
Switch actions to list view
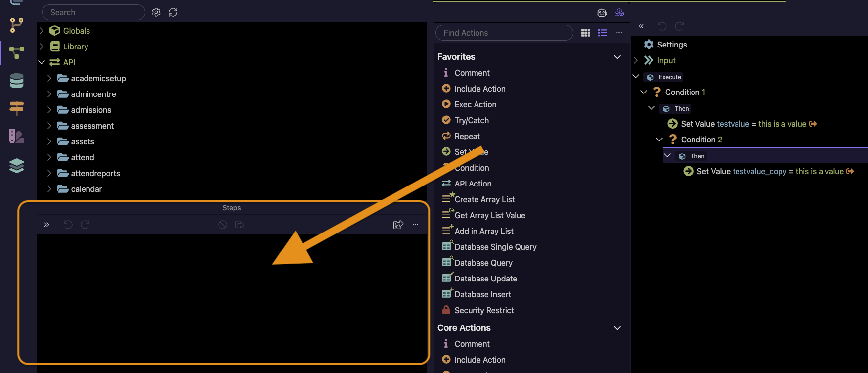pyautogui.click(x=603, y=33)
